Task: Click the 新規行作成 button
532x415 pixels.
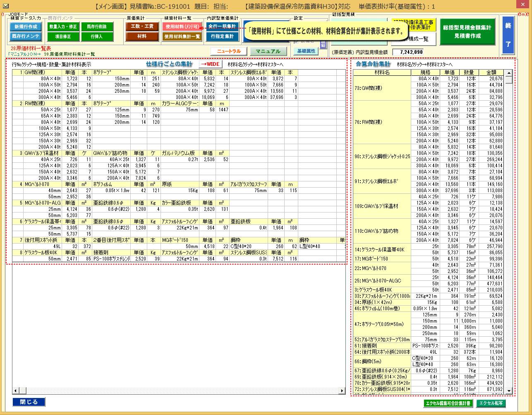Action: tap(26, 27)
